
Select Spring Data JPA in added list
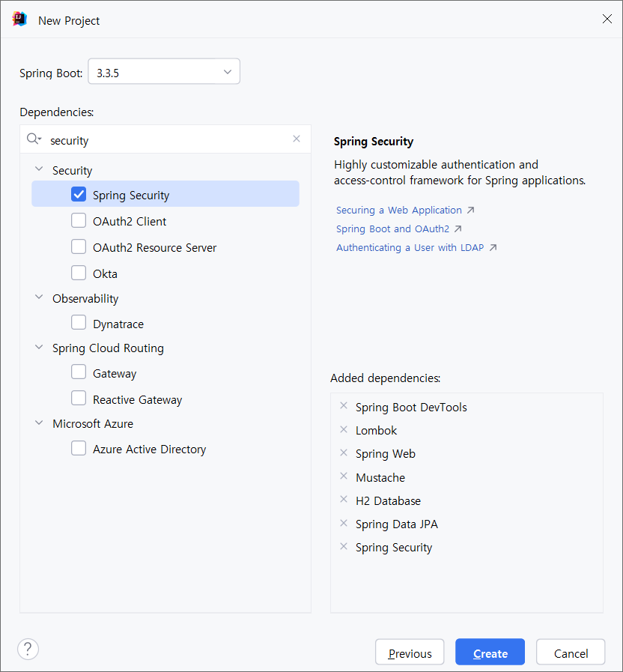[397, 524]
